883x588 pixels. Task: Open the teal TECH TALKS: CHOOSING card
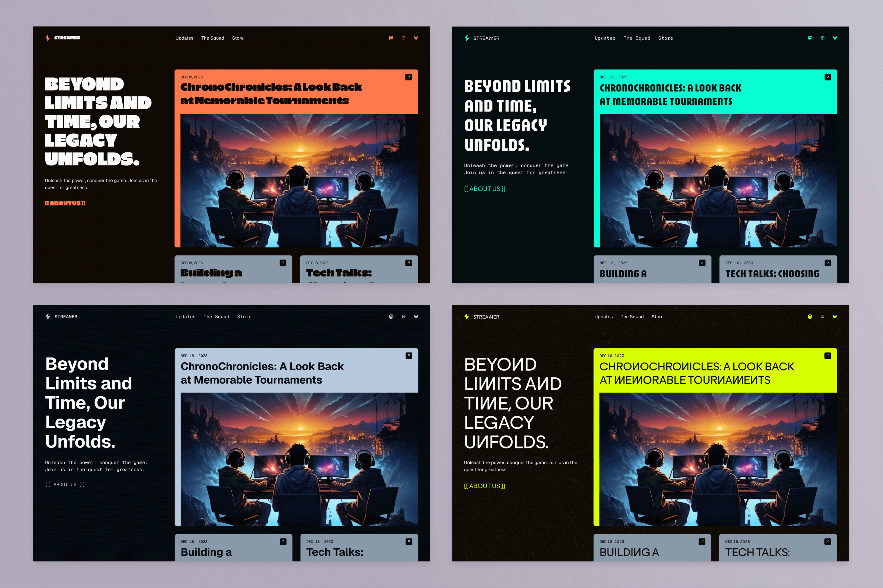coord(772,273)
